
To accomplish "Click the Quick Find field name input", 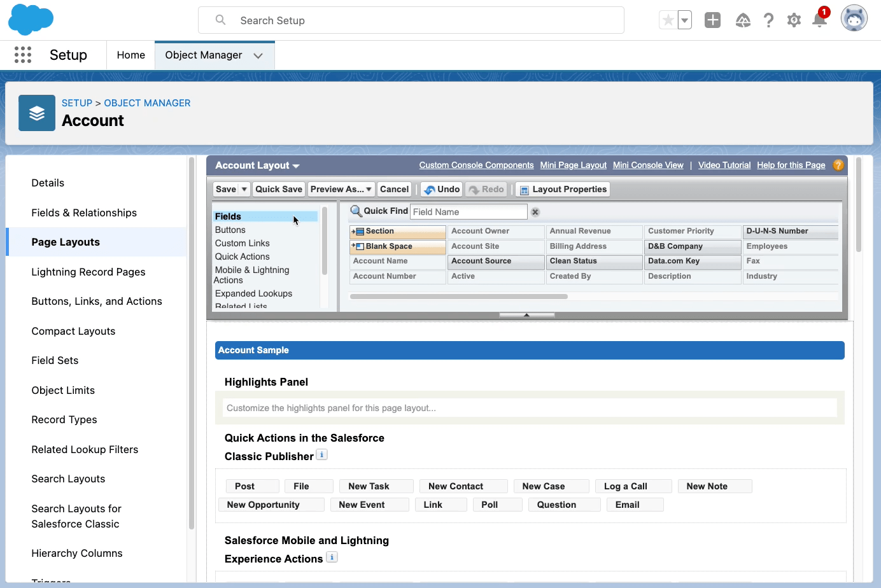I will coord(468,212).
